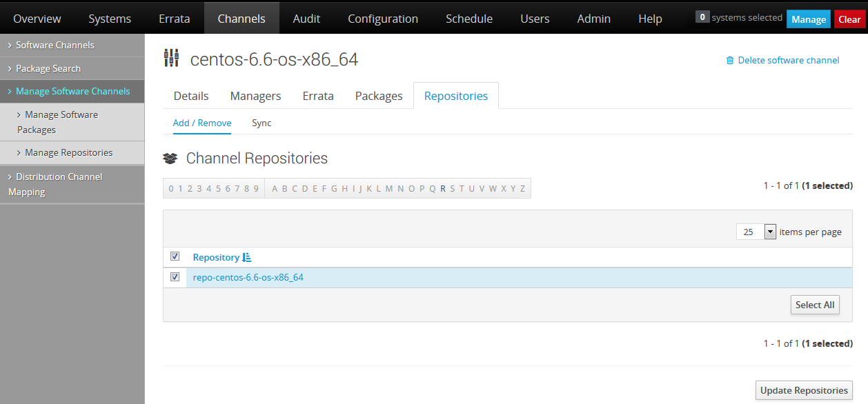
Task: Click letter Z in the alphabet filter
Action: coord(522,188)
